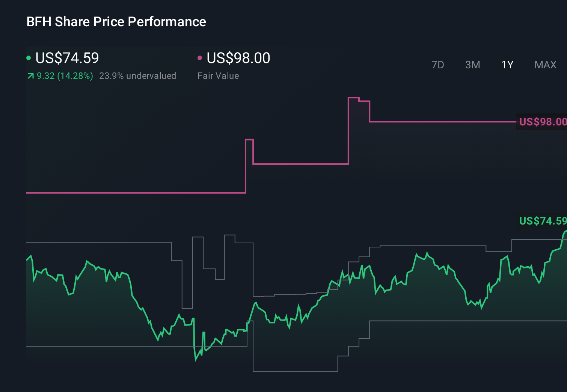
Task: Click the pink fair value step line
Action: 300,164
